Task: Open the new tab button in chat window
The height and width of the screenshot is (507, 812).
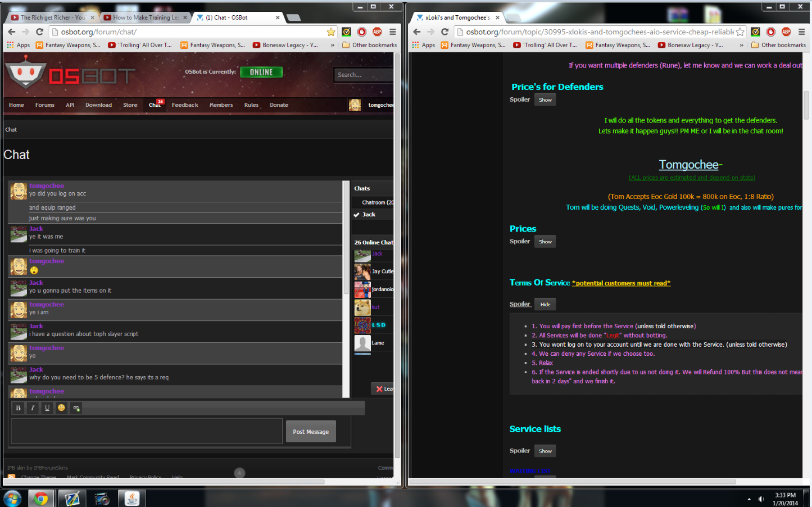Action: tap(293, 17)
